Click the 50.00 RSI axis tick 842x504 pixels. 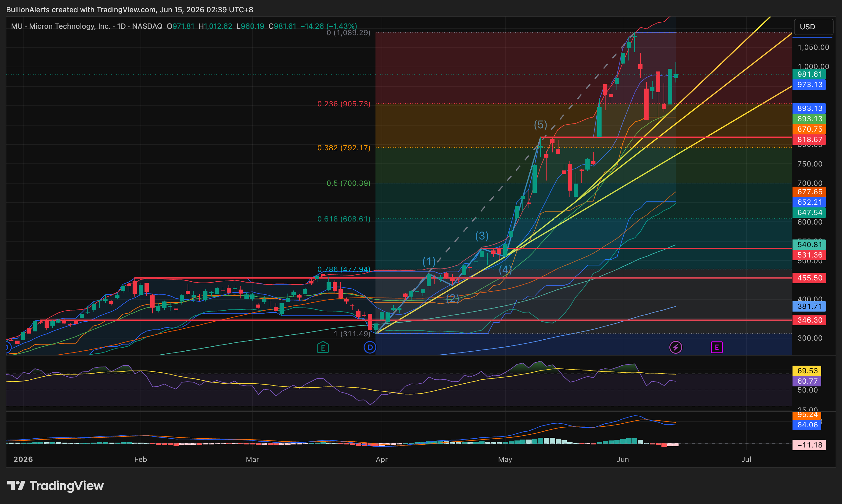point(808,391)
